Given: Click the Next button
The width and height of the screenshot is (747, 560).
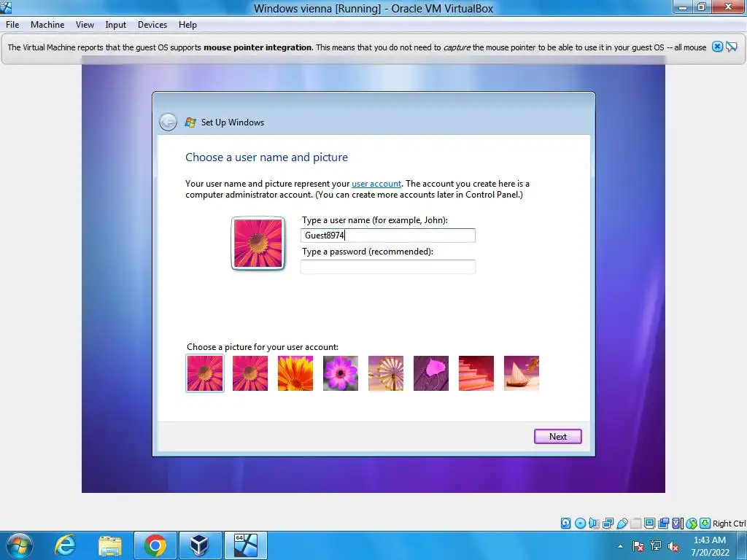Looking at the screenshot, I should [558, 436].
